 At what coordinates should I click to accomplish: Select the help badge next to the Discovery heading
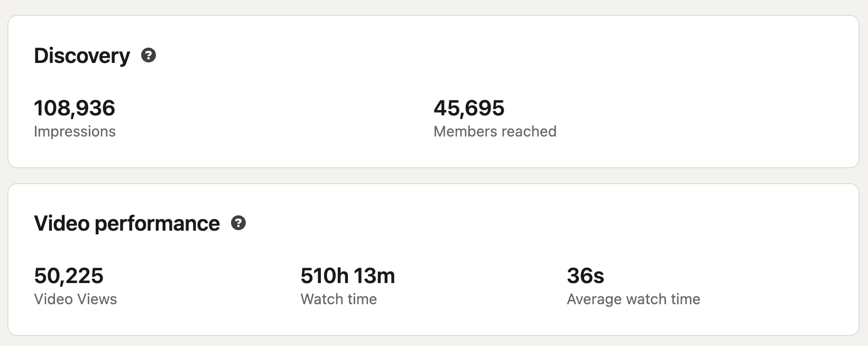coord(150,56)
